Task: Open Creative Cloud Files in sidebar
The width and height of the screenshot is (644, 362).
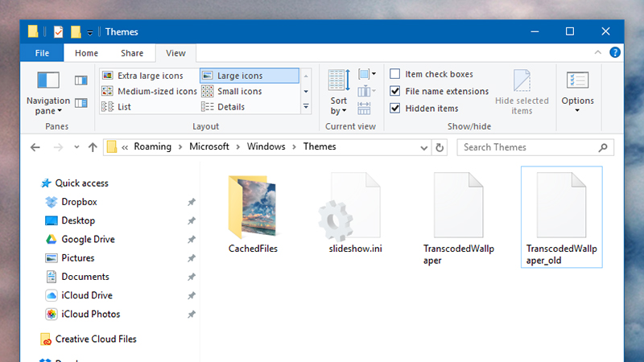Action: (89, 339)
